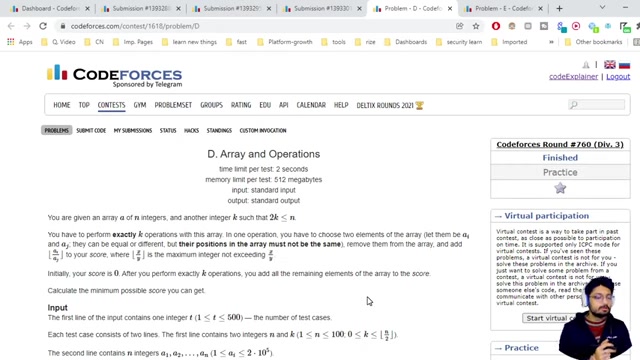Open the tools bookmark folder

[x=333, y=42]
